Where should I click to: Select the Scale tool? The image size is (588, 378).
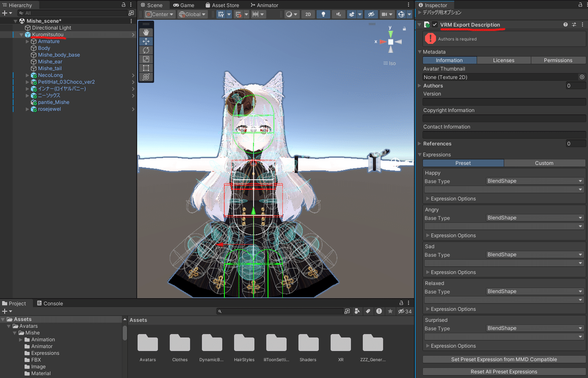[146, 59]
